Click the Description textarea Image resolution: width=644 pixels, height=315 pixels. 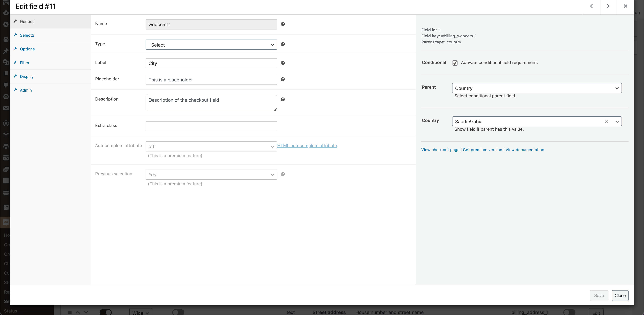pyautogui.click(x=211, y=103)
